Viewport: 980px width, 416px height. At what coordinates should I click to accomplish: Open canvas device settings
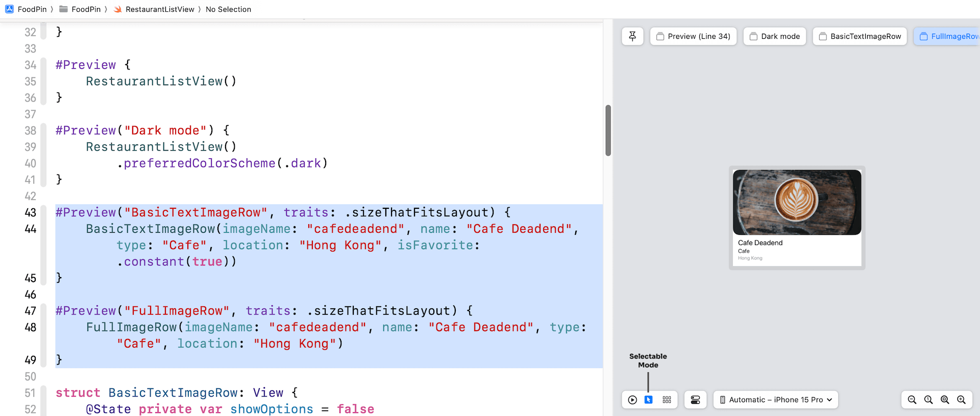point(695,400)
